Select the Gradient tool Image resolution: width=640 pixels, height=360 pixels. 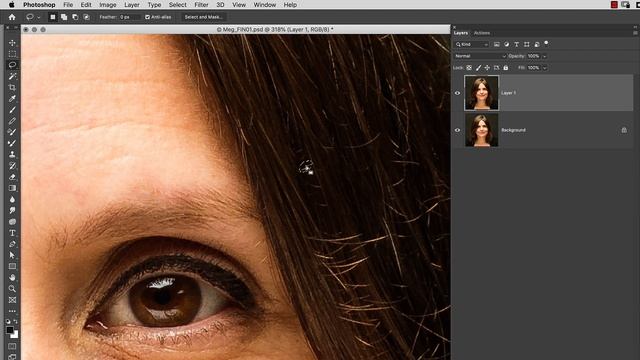click(12, 188)
